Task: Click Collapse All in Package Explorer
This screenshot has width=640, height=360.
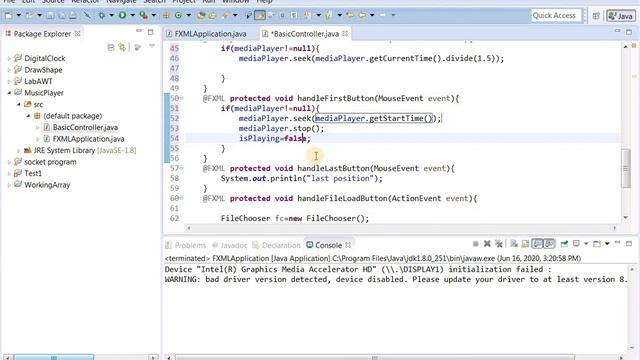Action: 111,47
